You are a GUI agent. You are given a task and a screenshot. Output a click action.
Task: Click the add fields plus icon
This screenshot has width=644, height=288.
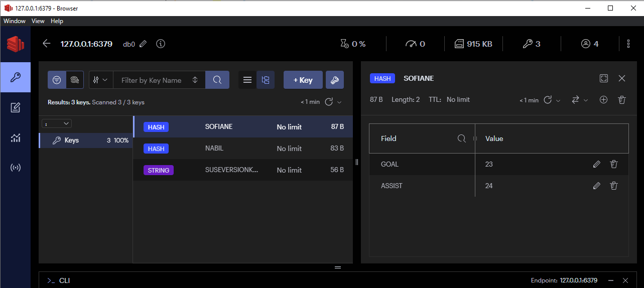click(x=603, y=100)
